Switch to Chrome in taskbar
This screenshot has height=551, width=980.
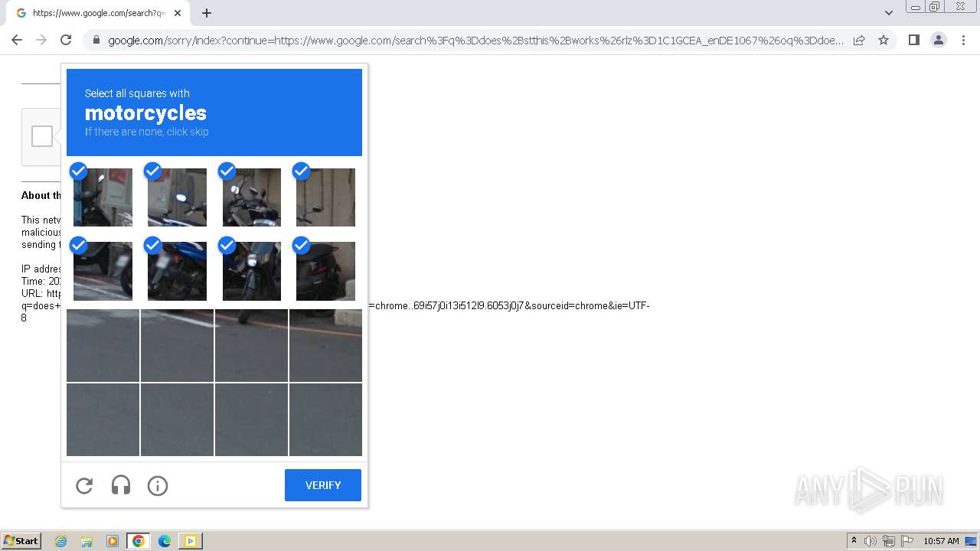tap(138, 541)
